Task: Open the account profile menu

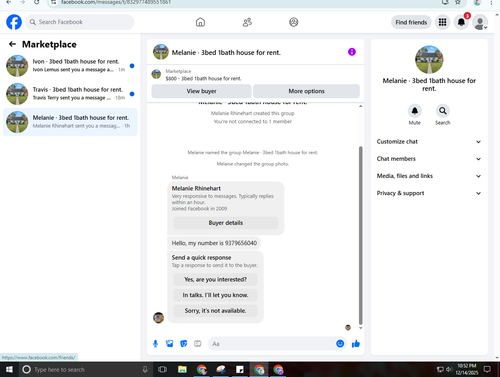Action: pyautogui.click(x=480, y=22)
